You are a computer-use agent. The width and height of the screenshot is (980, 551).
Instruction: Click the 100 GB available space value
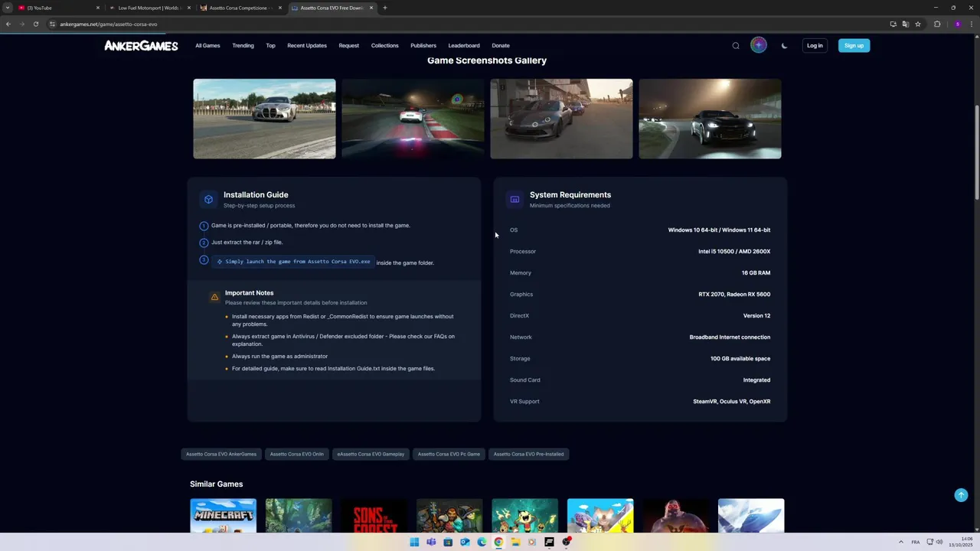tap(740, 358)
